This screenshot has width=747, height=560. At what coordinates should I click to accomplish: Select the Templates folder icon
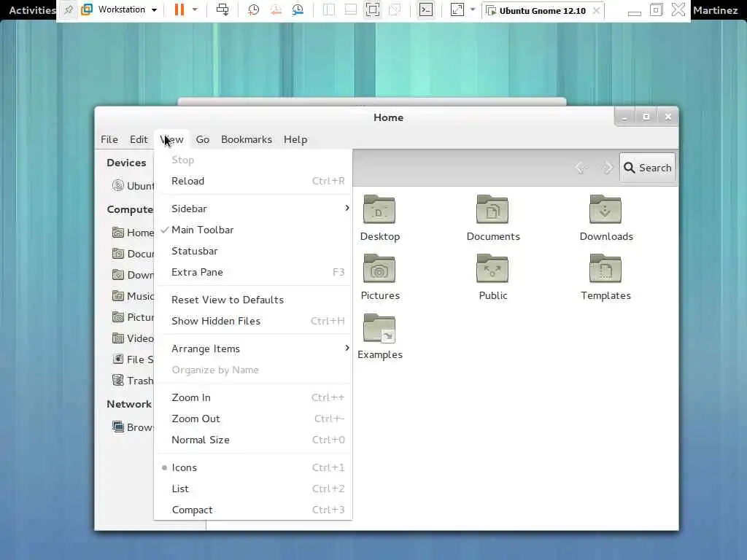pyautogui.click(x=605, y=268)
